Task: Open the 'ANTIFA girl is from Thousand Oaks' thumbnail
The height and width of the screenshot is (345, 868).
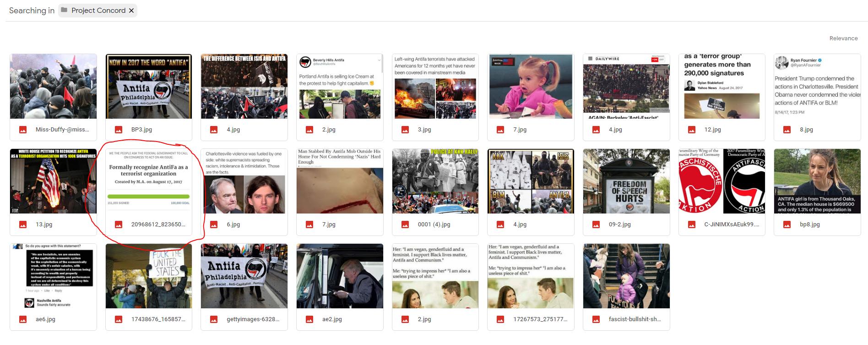Action: point(817,181)
